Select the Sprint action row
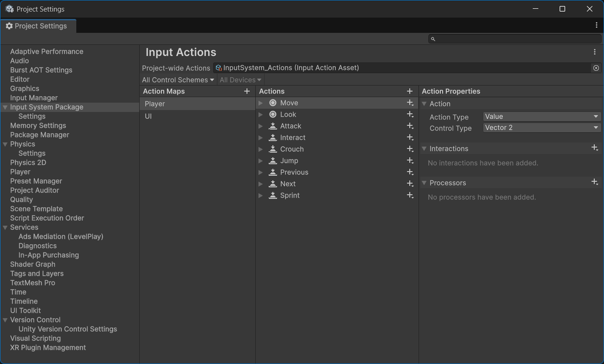 [337, 196]
